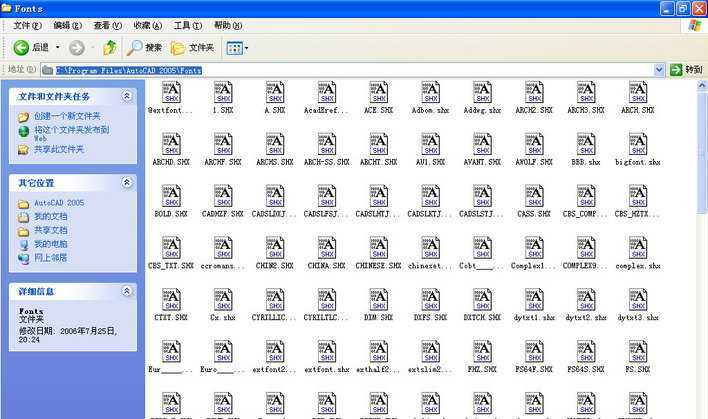This screenshot has height=419, width=708.
Task: Select the A.SHX font file icon
Action: (275, 92)
